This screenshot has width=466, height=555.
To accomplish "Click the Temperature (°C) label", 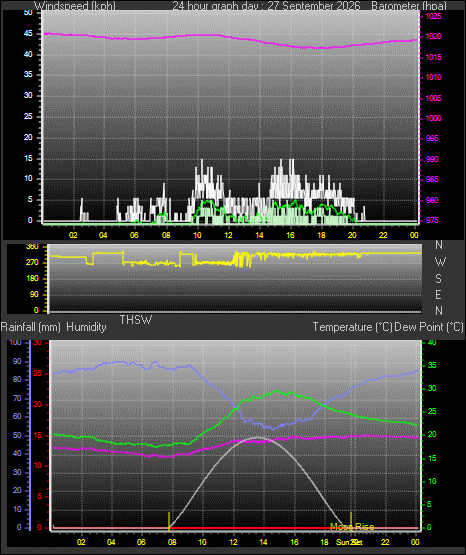I will click(352, 327).
